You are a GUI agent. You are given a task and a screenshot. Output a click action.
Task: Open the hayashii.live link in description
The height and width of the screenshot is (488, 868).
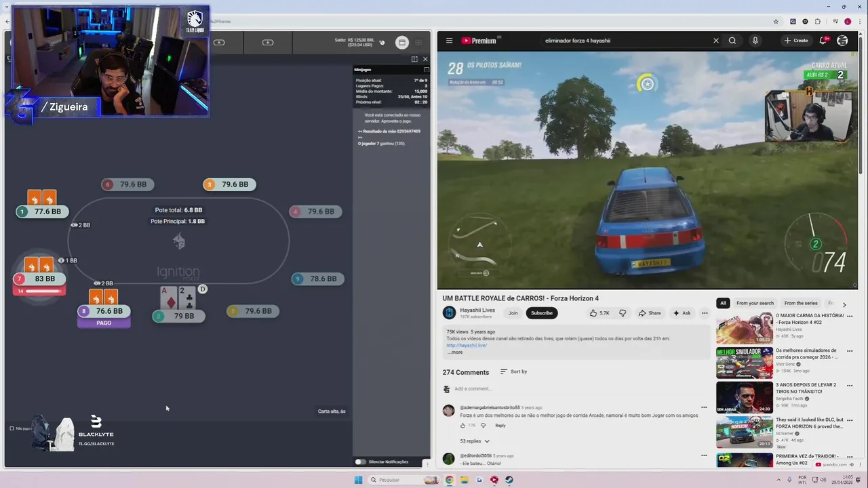pos(467,346)
